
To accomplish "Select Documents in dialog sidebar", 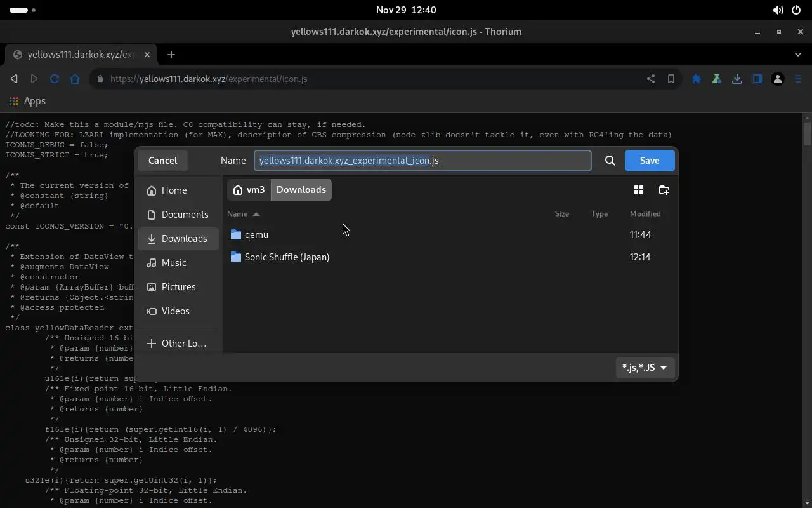I will (x=179, y=215).
